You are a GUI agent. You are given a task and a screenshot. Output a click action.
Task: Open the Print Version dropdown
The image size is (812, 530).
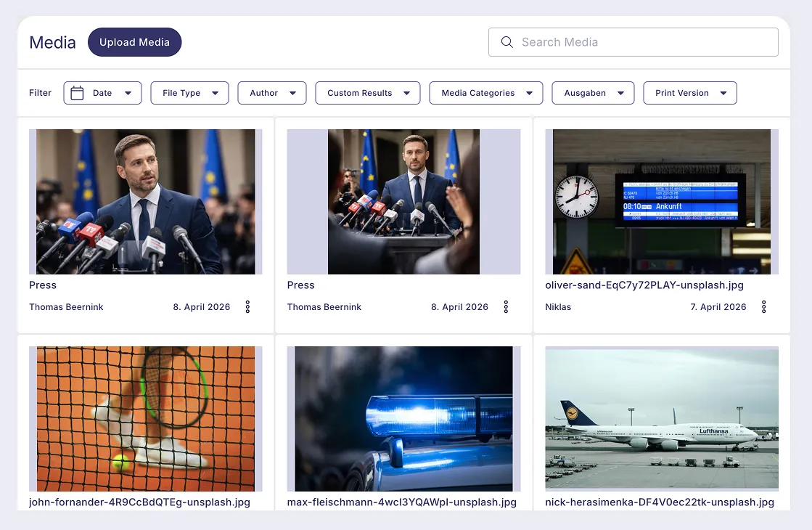690,93
